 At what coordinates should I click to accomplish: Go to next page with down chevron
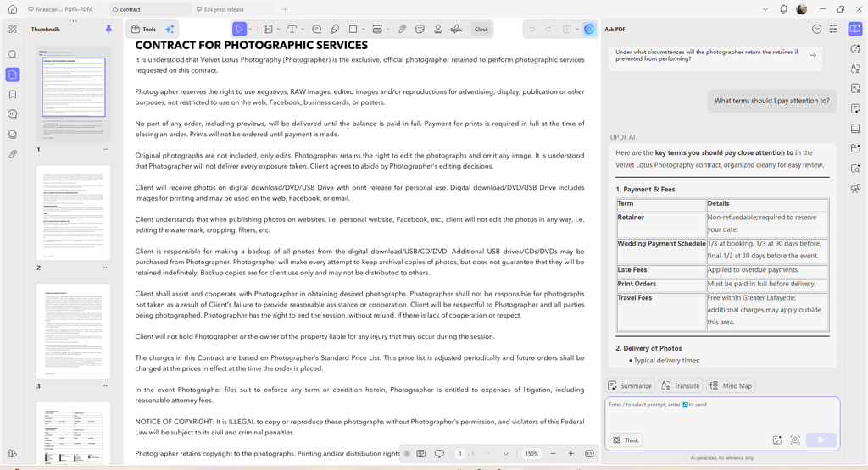point(505,453)
